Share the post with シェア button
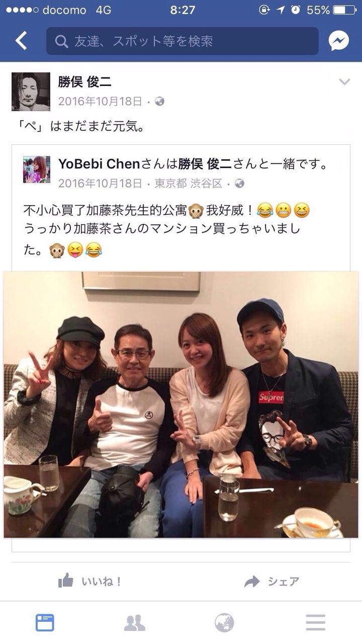This screenshot has width=362, height=644. (x=271, y=582)
